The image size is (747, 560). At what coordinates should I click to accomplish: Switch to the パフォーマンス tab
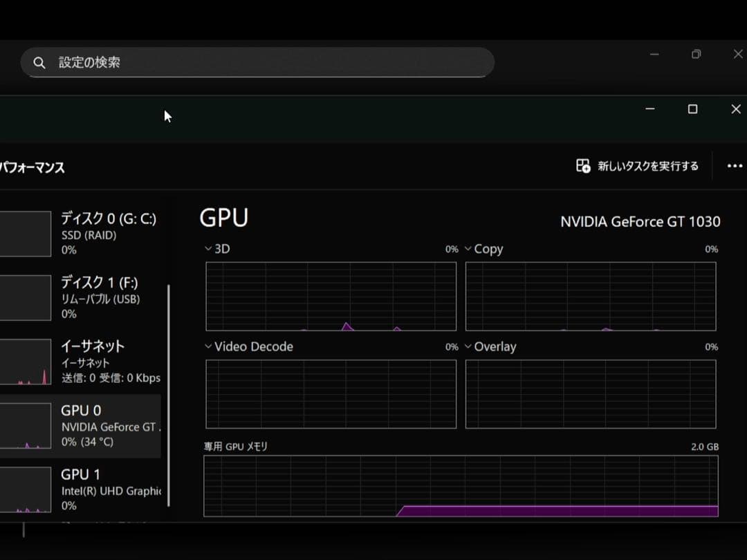point(32,167)
